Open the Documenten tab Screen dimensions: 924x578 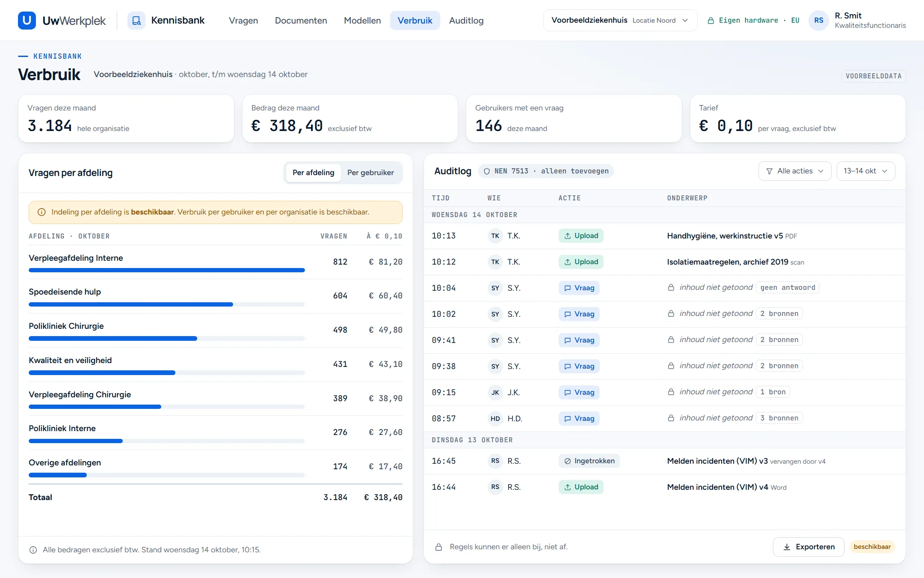click(301, 21)
